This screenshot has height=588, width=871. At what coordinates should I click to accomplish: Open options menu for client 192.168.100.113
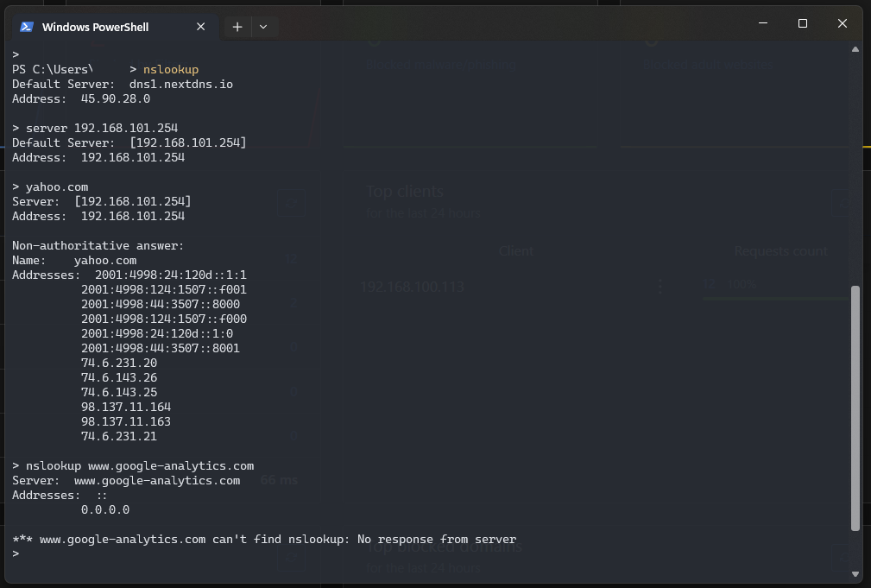(x=660, y=286)
